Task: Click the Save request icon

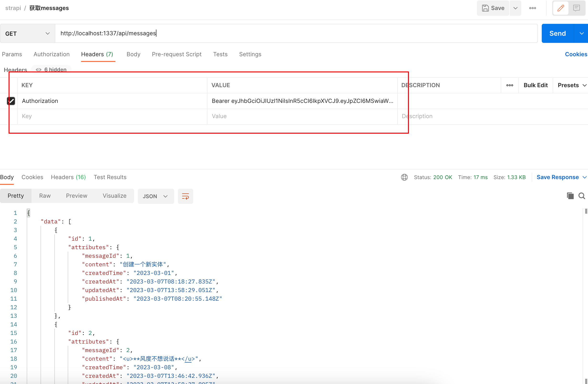Action: point(493,8)
